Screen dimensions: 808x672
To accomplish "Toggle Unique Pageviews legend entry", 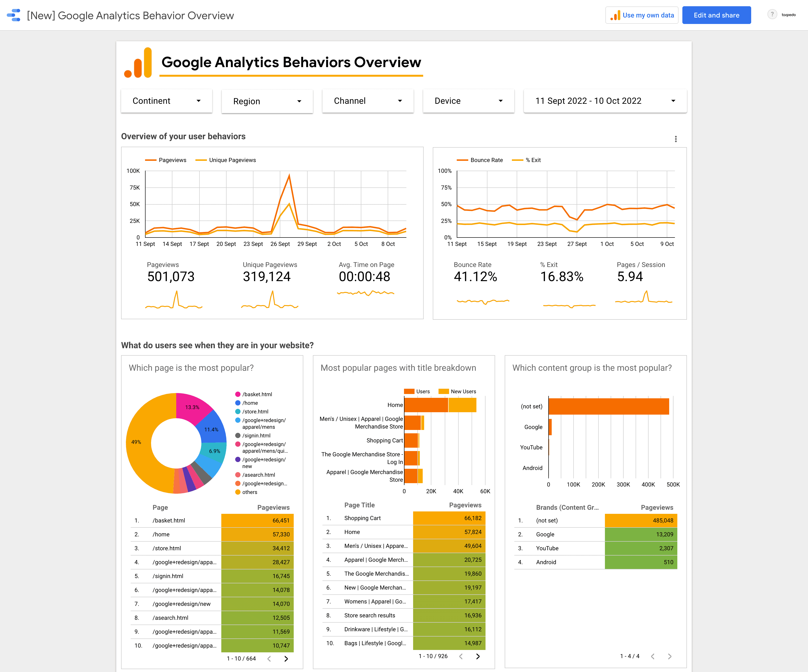I will (226, 160).
